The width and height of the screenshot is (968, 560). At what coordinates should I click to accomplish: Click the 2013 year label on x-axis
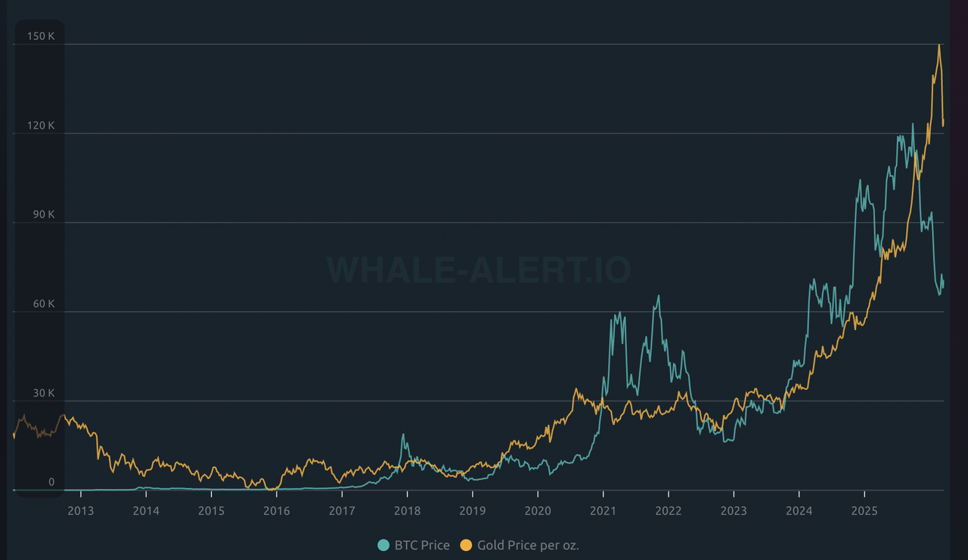tap(81, 511)
